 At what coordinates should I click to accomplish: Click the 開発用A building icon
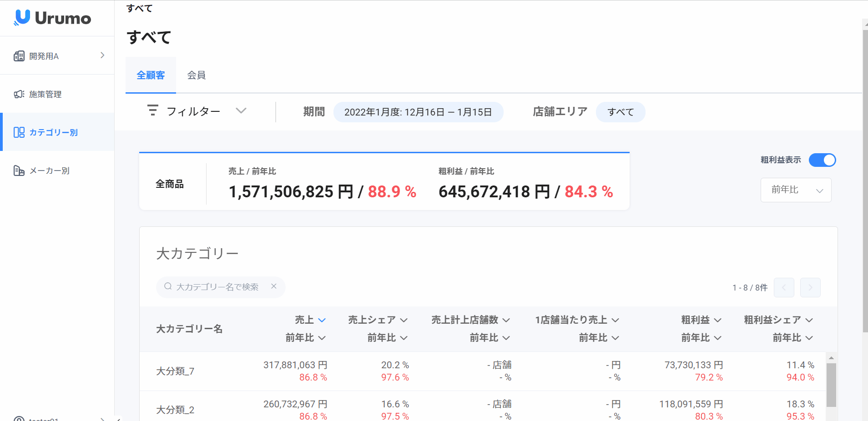[19, 56]
